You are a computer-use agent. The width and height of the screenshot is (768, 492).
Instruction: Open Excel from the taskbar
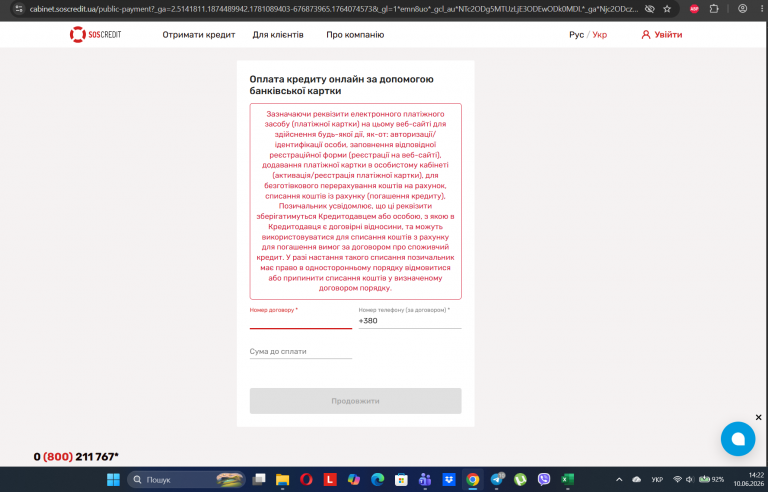(x=568, y=479)
